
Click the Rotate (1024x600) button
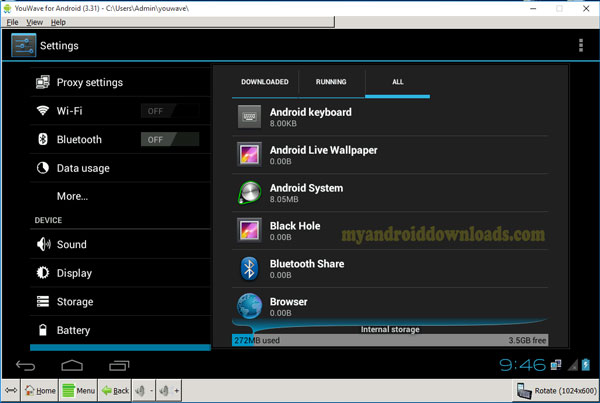pyautogui.click(x=556, y=390)
